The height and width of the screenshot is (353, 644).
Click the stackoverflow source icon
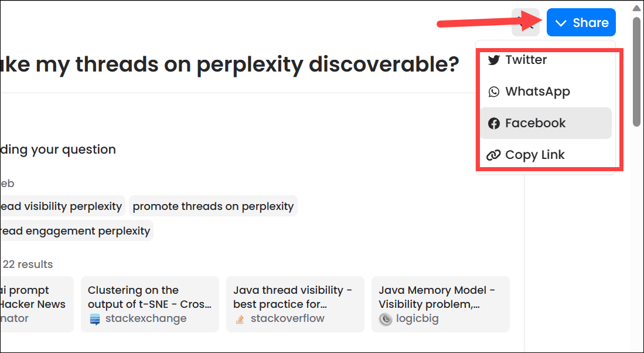click(240, 319)
